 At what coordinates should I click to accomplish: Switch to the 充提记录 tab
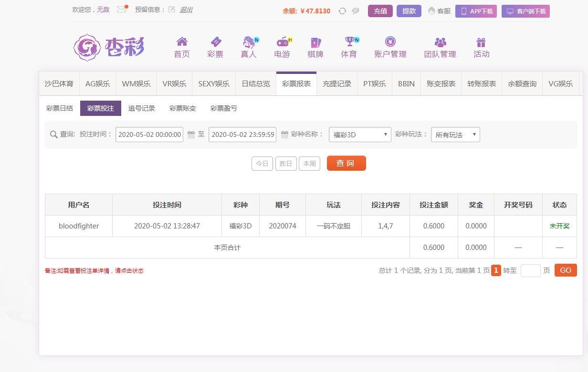[337, 84]
